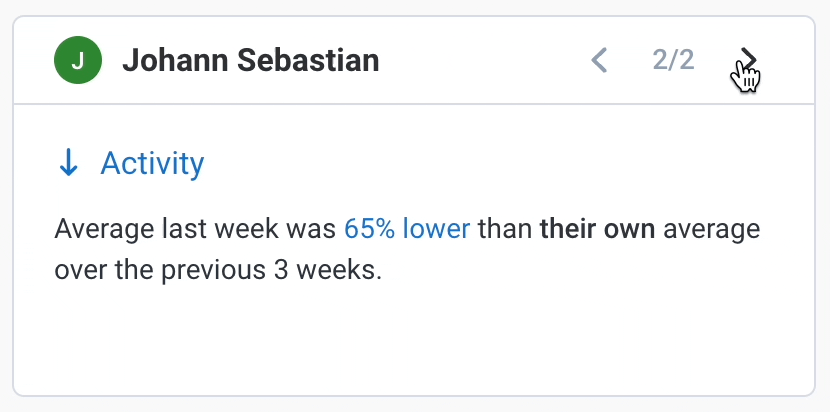Click the word 'lower' in blue
Viewport: 830px width, 412px height.
point(436,229)
